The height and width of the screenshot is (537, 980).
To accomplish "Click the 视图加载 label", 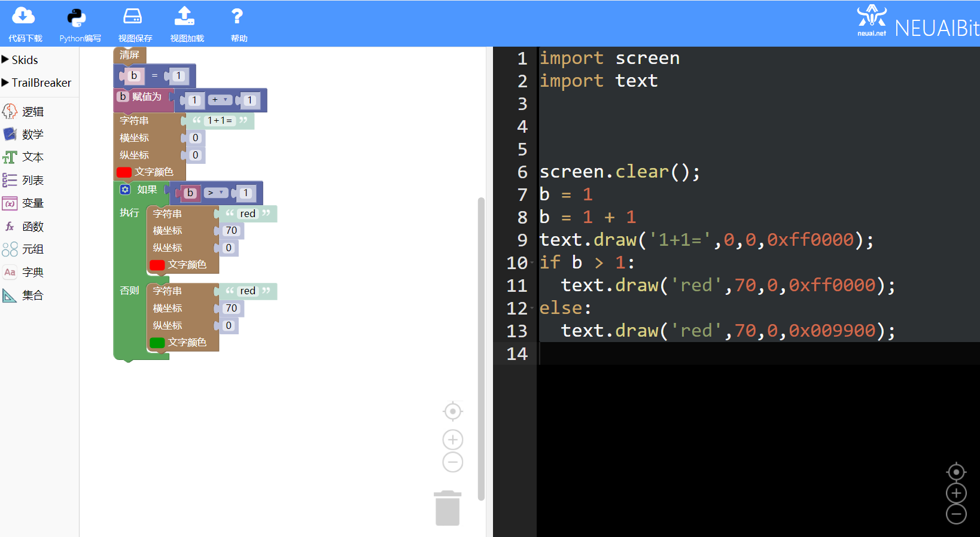I will (187, 38).
